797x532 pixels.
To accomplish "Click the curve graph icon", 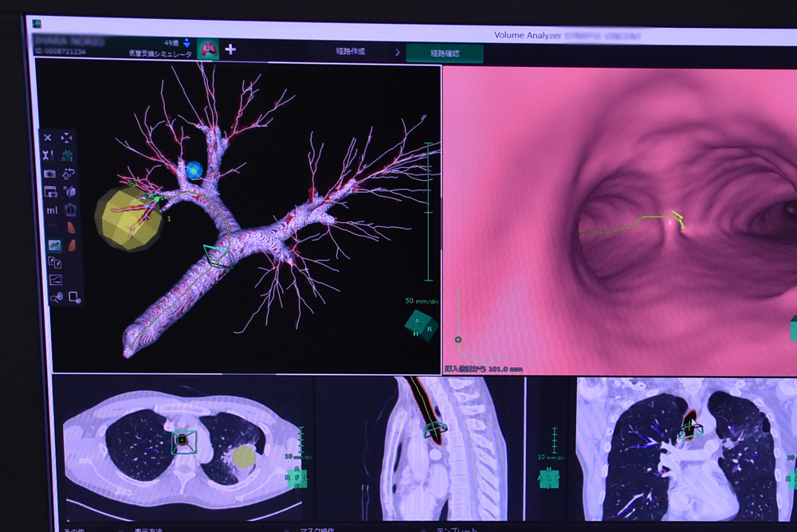I will point(56,280).
